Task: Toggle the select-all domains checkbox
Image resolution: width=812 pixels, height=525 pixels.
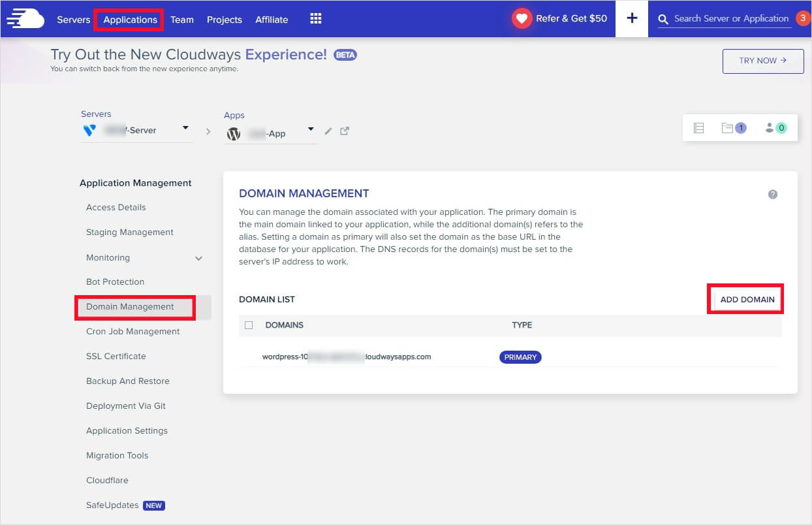Action: (249, 325)
